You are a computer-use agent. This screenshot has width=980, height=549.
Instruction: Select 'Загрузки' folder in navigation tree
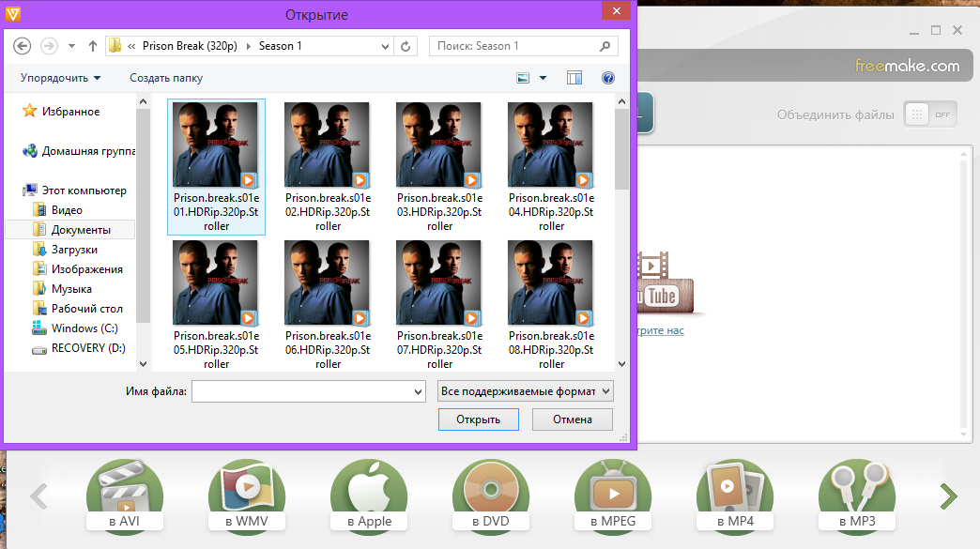pyautogui.click(x=74, y=250)
